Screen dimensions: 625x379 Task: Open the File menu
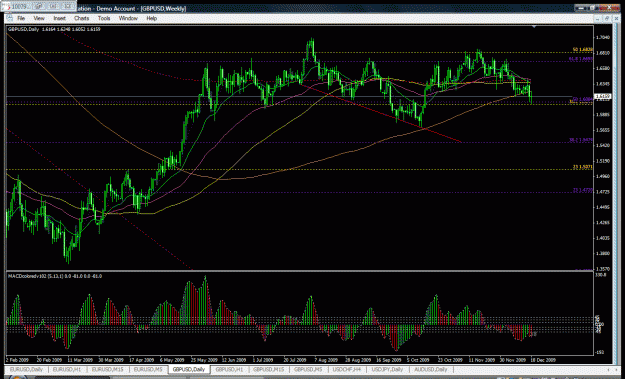click(x=21, y=18)
